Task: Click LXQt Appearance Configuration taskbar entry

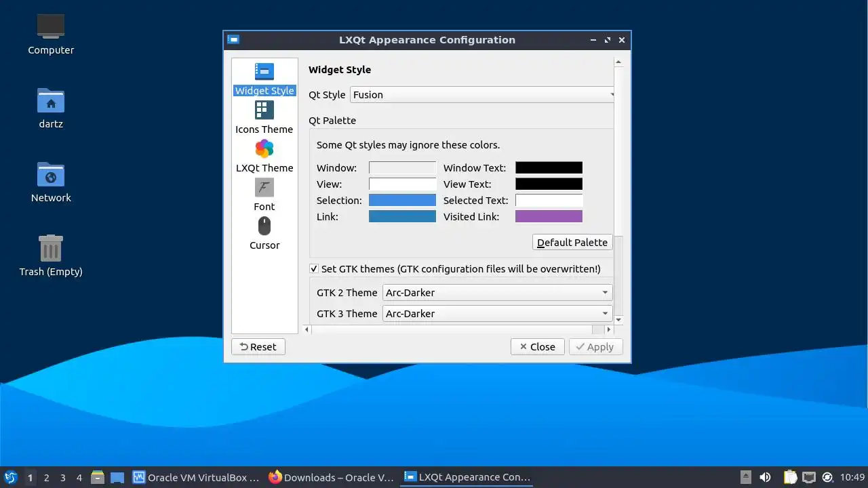Action: click(x=467, y=477)
